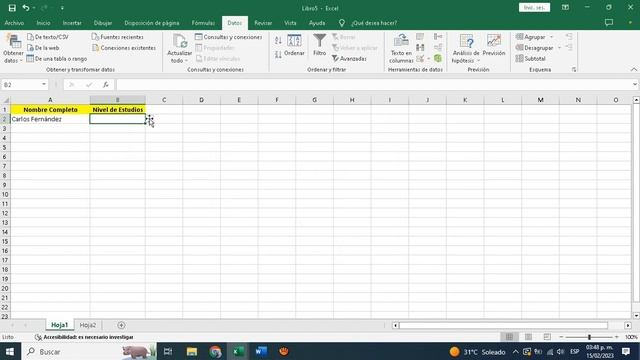This screenshot has width=640, height=360.
Task: Open the Windows Start menu
Action: pos(10,351)
